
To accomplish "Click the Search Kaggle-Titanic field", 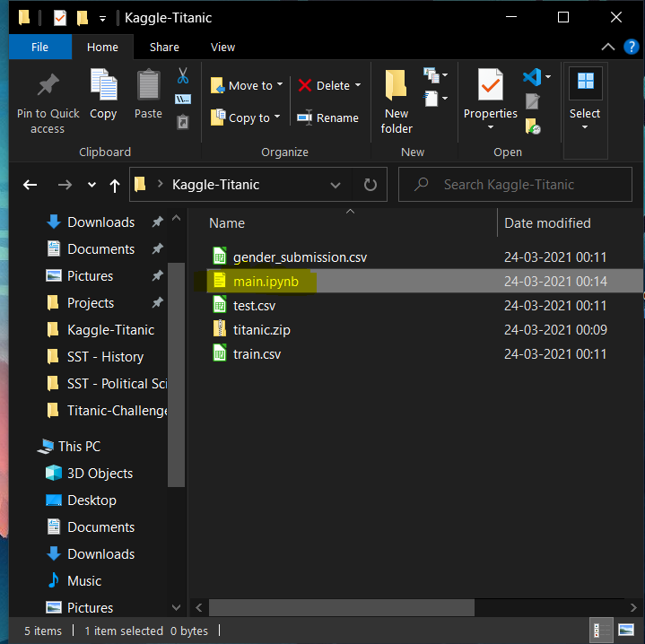I will tap(515, 185).
